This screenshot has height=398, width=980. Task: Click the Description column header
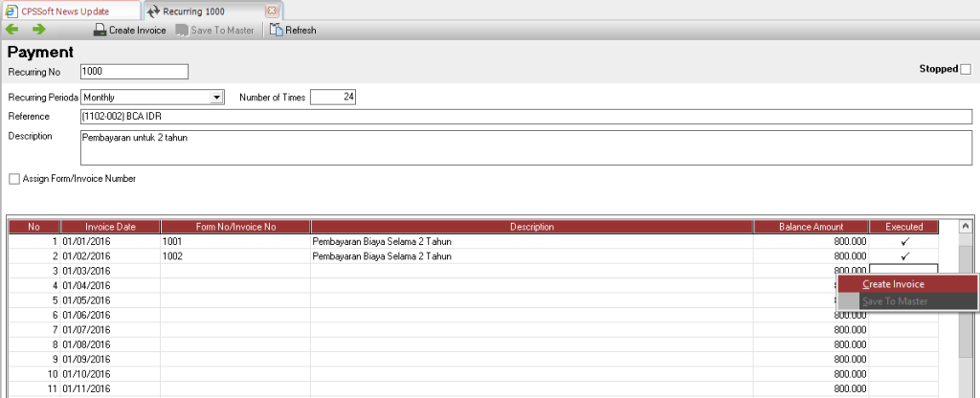click(x=532, y=227)
